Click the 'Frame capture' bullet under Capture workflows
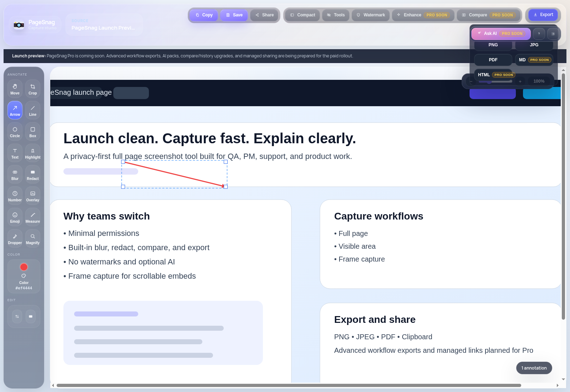The image size is (570, 392). coord(359,259)
